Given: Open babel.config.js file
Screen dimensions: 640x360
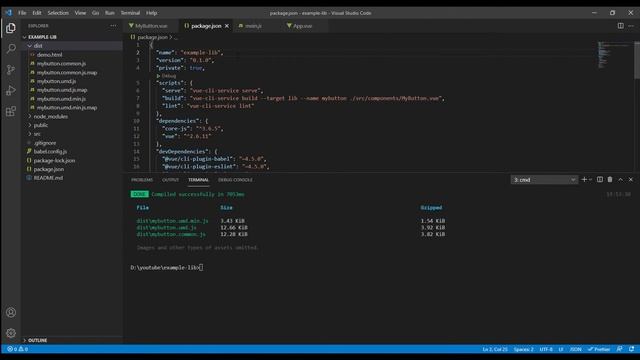Looking at the screenshot, I should point(50,151).
